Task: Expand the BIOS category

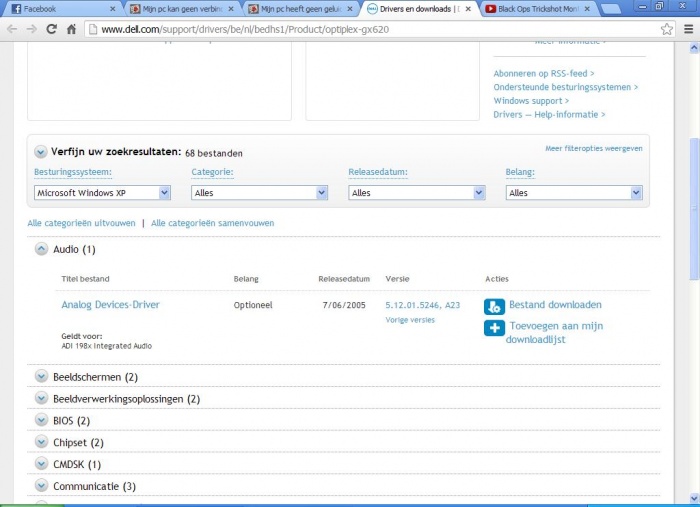Action: [x=41, y=420]
